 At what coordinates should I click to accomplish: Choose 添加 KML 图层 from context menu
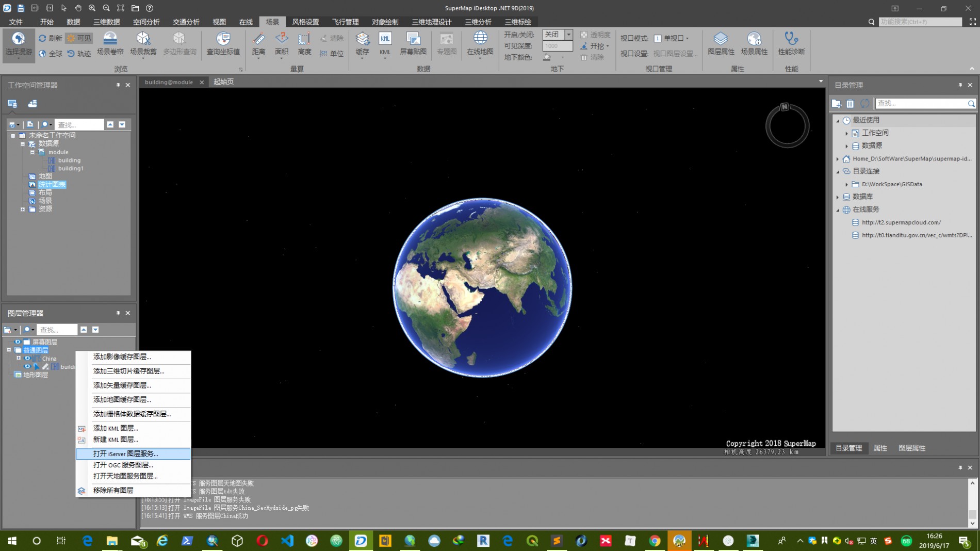click(x=133, y=428)
